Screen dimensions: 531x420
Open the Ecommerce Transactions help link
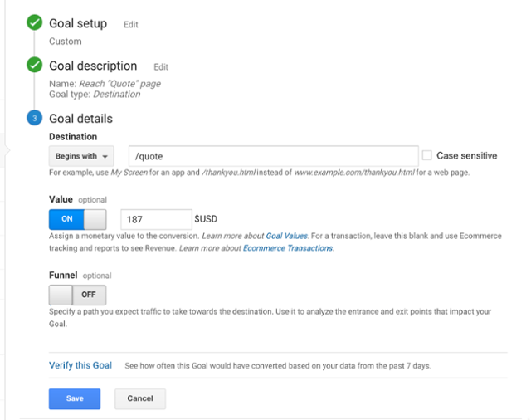click(287, 248)
